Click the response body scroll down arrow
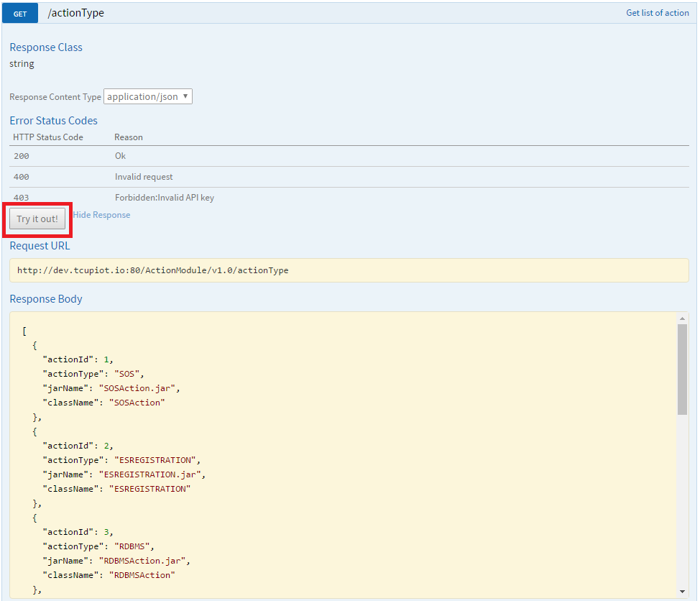Image resolution: width=700 pixels, height=601 pixels. tap(682, 592)
